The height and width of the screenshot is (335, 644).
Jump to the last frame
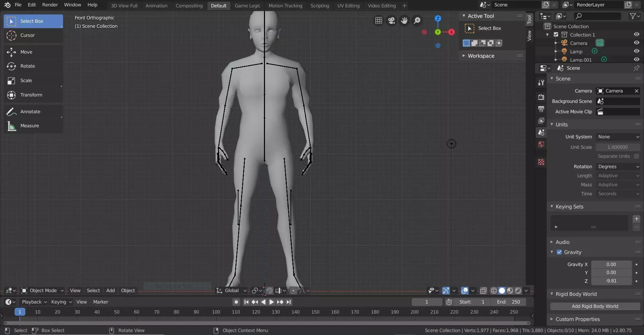coord(288,302)
